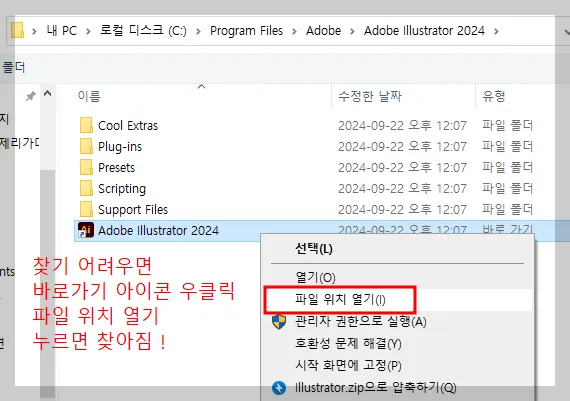570x401 pixels.
Task: Click 바로 가기 type of Illustrator shortcut
Action: coord(507,229)
